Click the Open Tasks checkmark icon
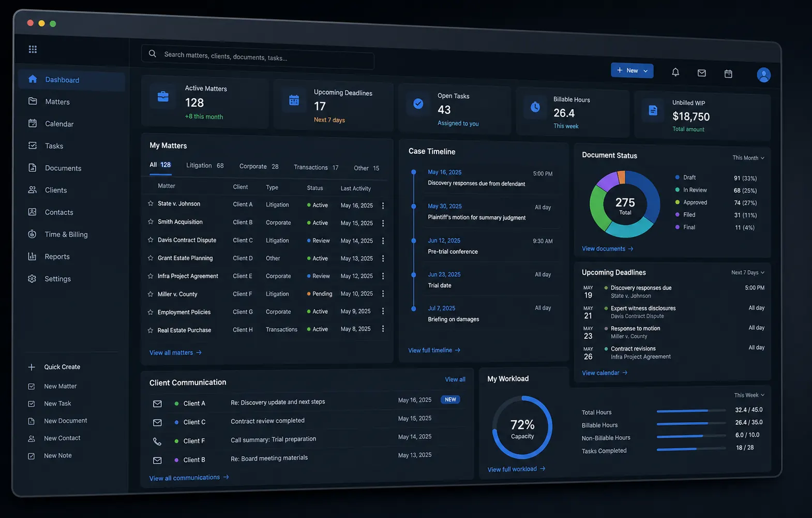The height and width of the screenshot is (518, 812). point(418,103)
